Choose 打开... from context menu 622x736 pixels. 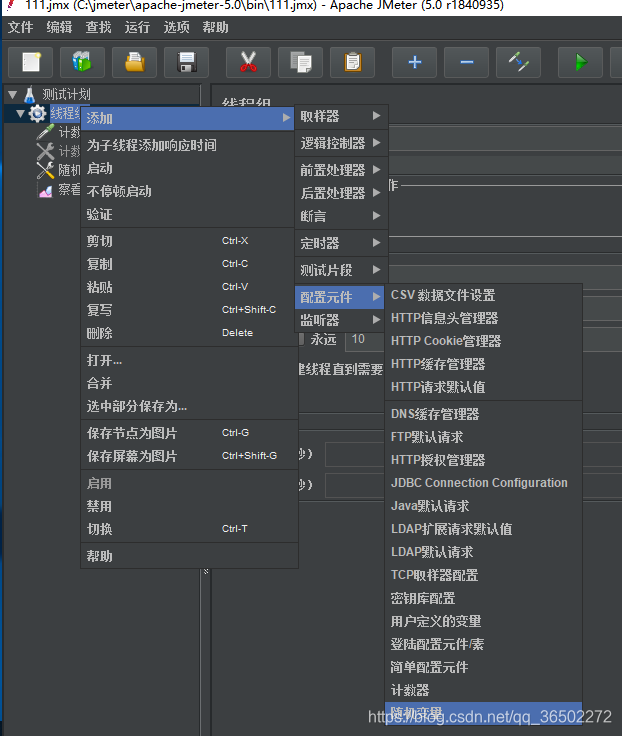[189, 360]
